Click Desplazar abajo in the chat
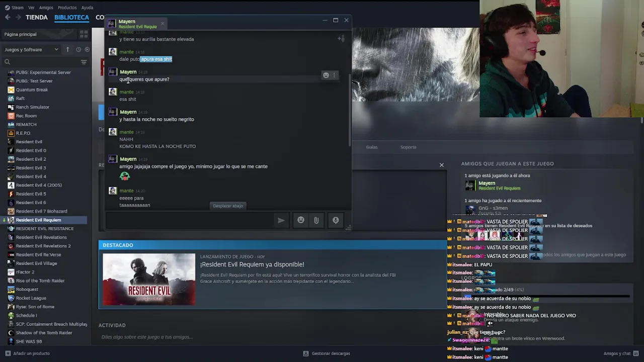This screenshot has width=644, height=362. coord(228,206)
